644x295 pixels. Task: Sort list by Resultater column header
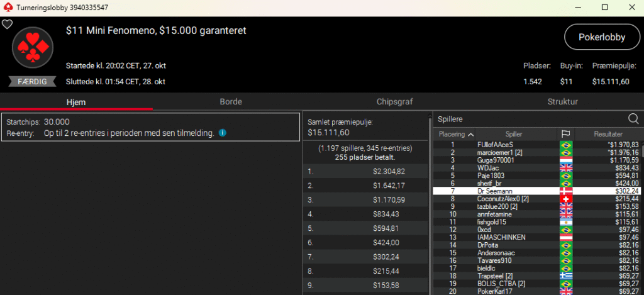pyautogui.click(x=608, y=134)
